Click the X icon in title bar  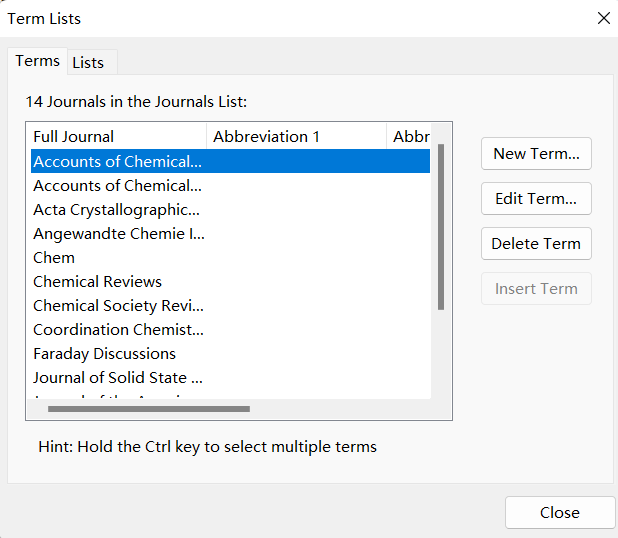pyautogui.click(x=603, y=18)
